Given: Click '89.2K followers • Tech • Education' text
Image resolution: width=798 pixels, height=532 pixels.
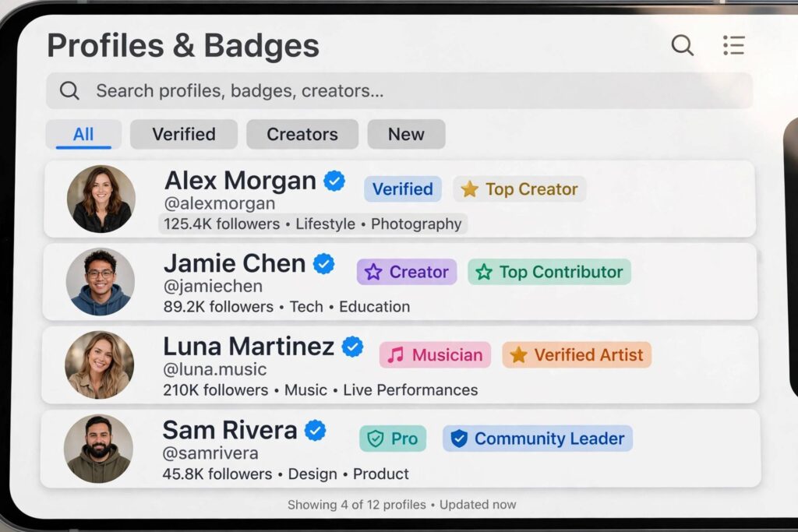Looking at the screenshot, I should (x=287, y=307).
